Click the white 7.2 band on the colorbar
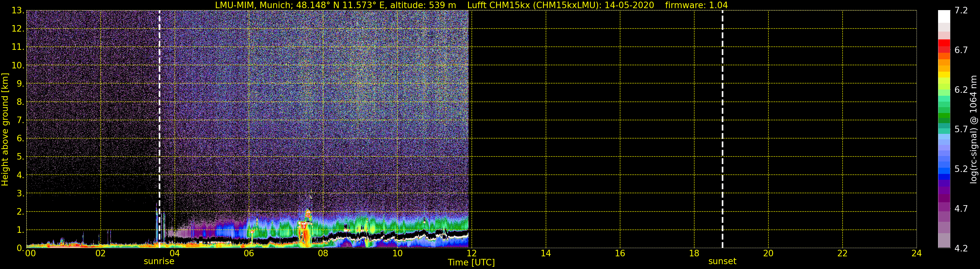Image resolution: width=980 pixels, height=269 pixels. (x=944, y=16)
